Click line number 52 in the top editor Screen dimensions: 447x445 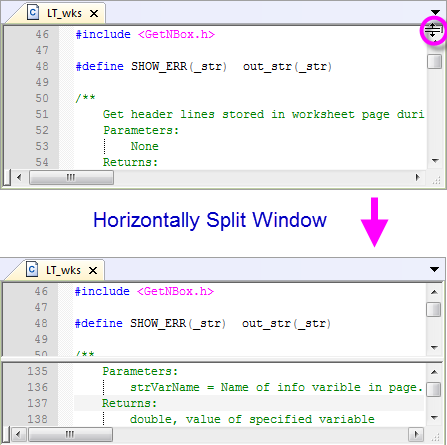42,130
